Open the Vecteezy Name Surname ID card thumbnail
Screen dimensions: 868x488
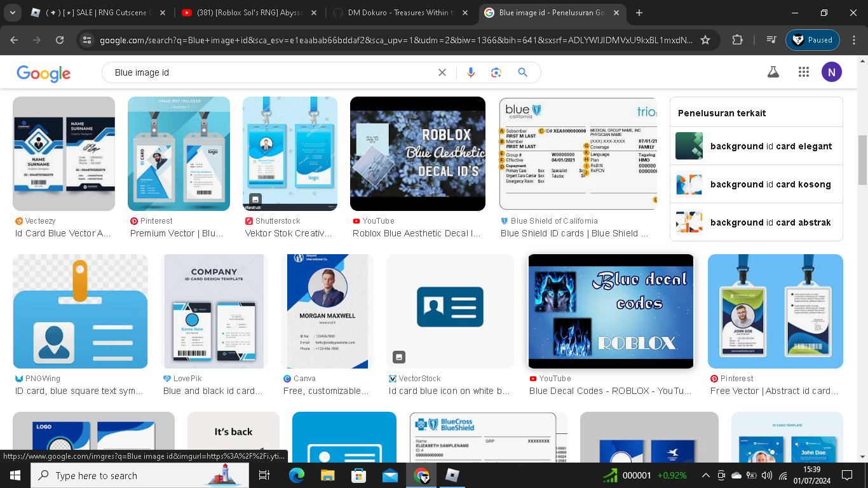[64, 154]
